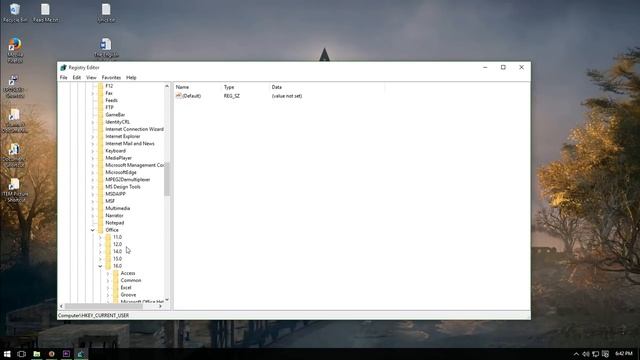Click the F12 folder icon

pyautogui.click(x=100, y=86)
